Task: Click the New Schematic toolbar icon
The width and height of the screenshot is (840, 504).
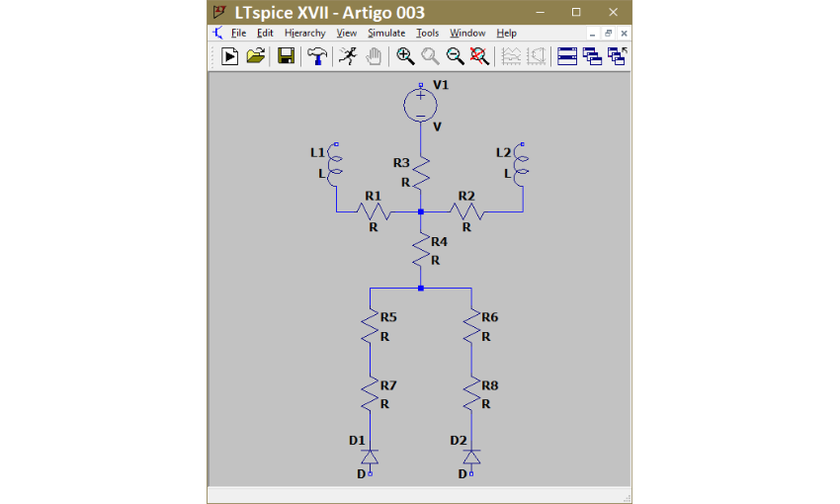Action: 229,56
